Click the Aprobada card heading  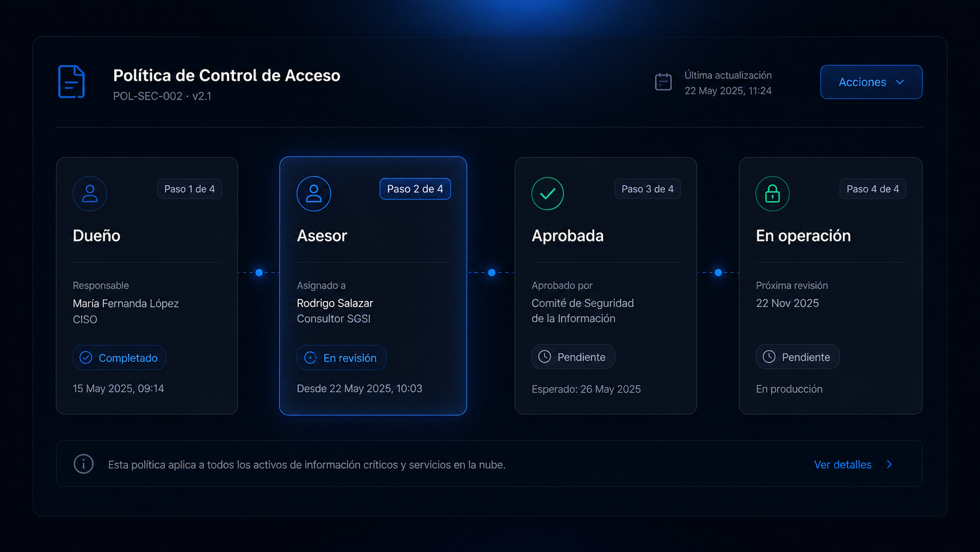coord(567,236)
